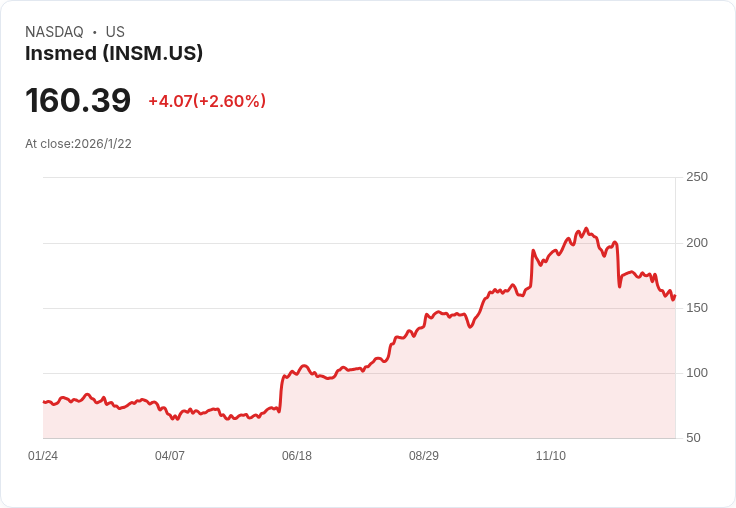This screenshot has width=736, height=508.
Task: Click the 160.39 current price
Action: pos(78,101)
